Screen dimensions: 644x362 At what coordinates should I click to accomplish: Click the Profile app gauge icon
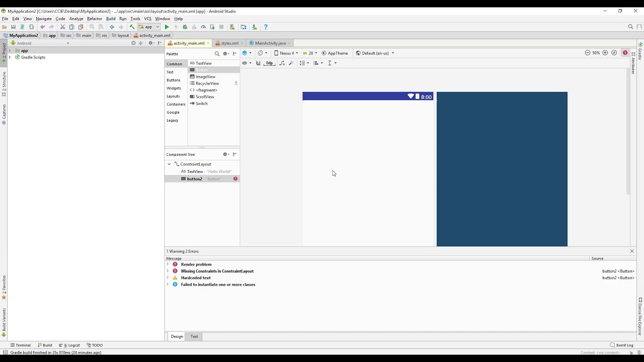(203, 27)
